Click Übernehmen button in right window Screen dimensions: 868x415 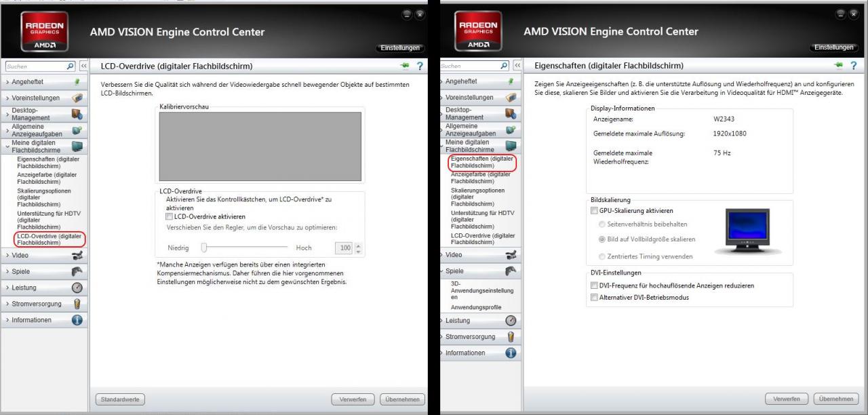point(836,399)
